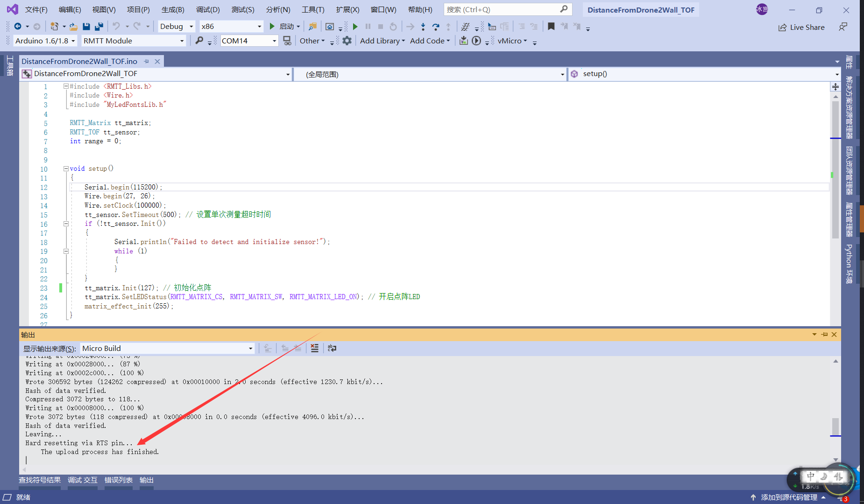Click the save all icon
This screenshot has width=864, height=504.
click(x=99, y=27)
